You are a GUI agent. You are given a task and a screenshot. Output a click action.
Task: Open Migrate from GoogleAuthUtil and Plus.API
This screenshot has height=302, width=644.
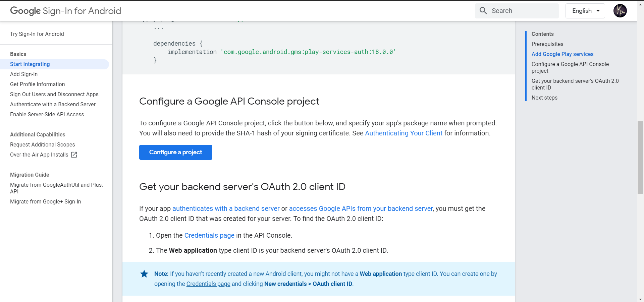point(56,188)
